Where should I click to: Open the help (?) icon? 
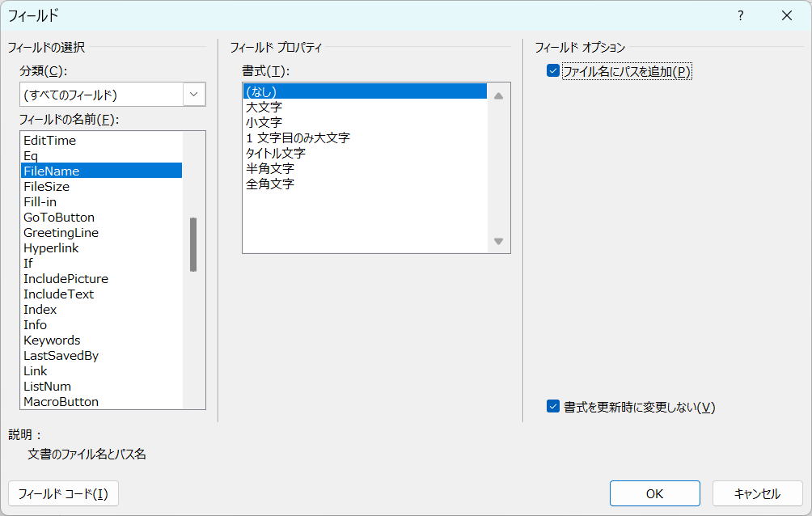point(739,15)
